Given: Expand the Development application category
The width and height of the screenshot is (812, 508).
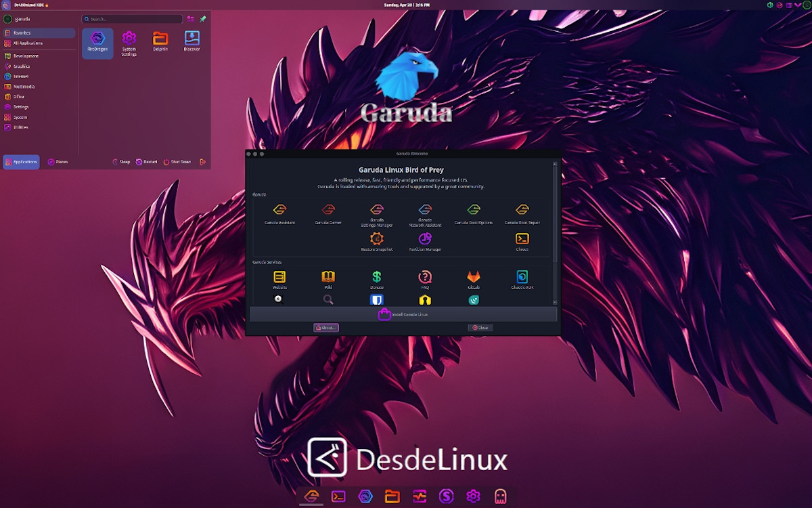Looking at the screenshot, I should [26, 56].
